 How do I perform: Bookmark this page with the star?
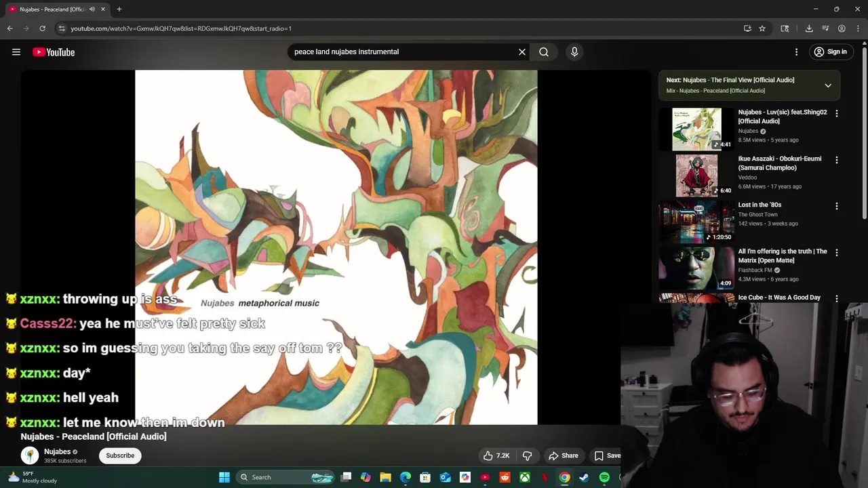click(762, 28)
